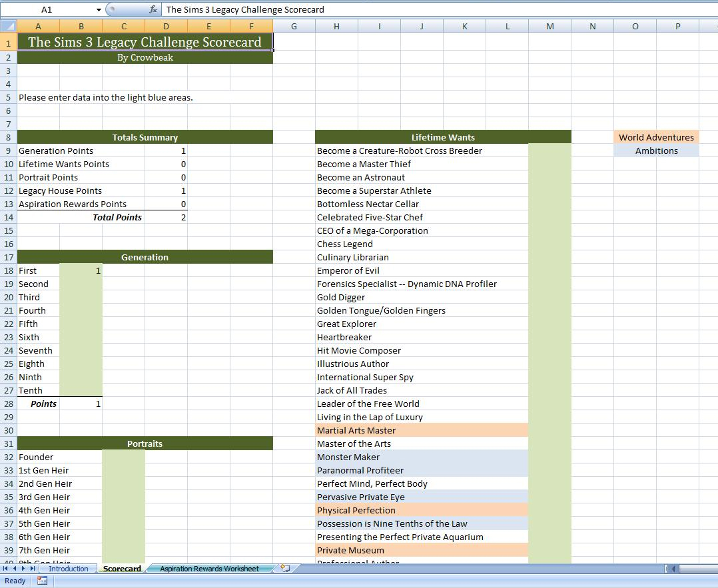Screen dimensions: 718x588
Task: Click the macro record icon in status bar
Action: click(x=42, y=581)
